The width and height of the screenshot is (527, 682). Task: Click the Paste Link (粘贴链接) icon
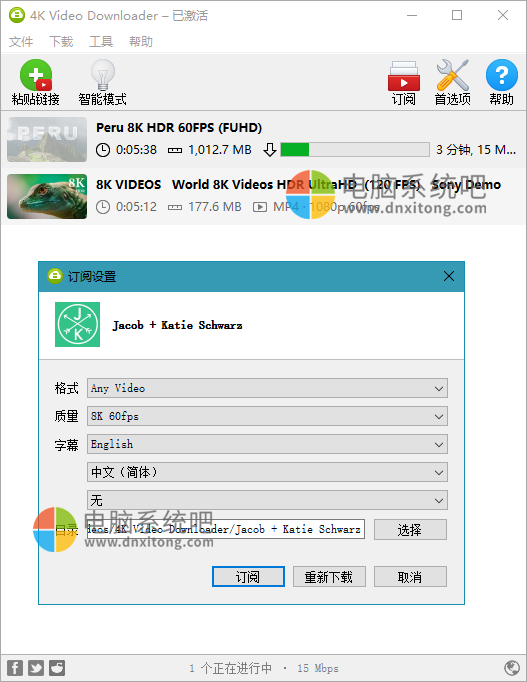point(36,75)
